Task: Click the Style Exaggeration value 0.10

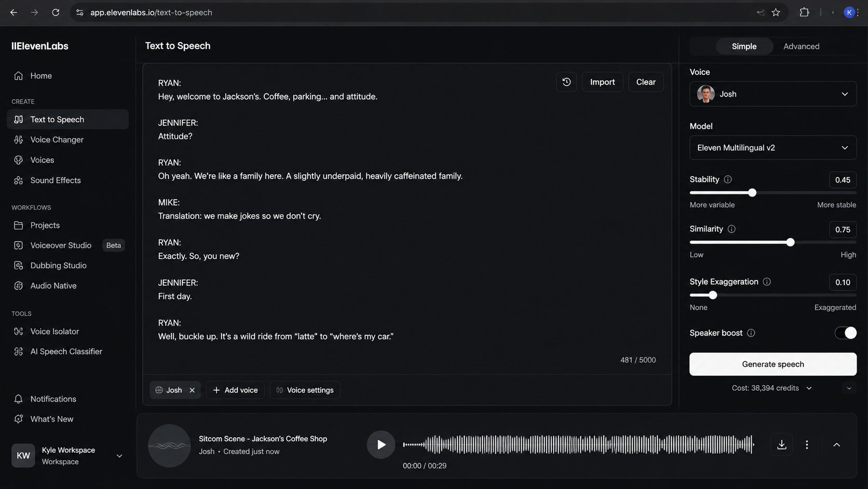Action: (843, 282)
